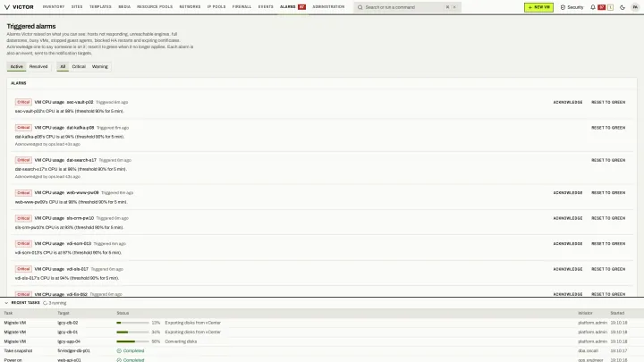Click the Victor logo in the header
644x362 pixels.
[19, 7]
